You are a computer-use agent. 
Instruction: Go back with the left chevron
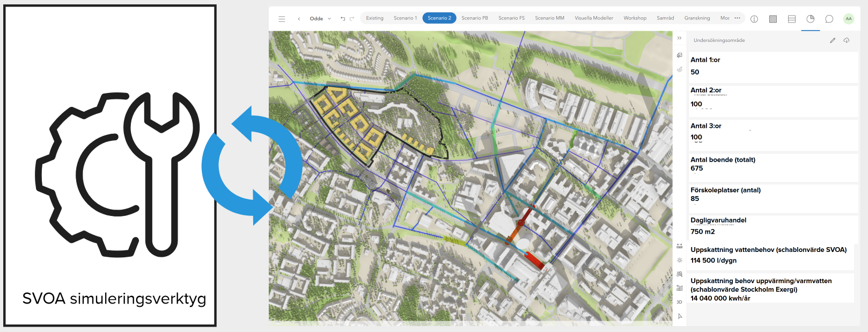pyautogui.click(x=299, y=19)
